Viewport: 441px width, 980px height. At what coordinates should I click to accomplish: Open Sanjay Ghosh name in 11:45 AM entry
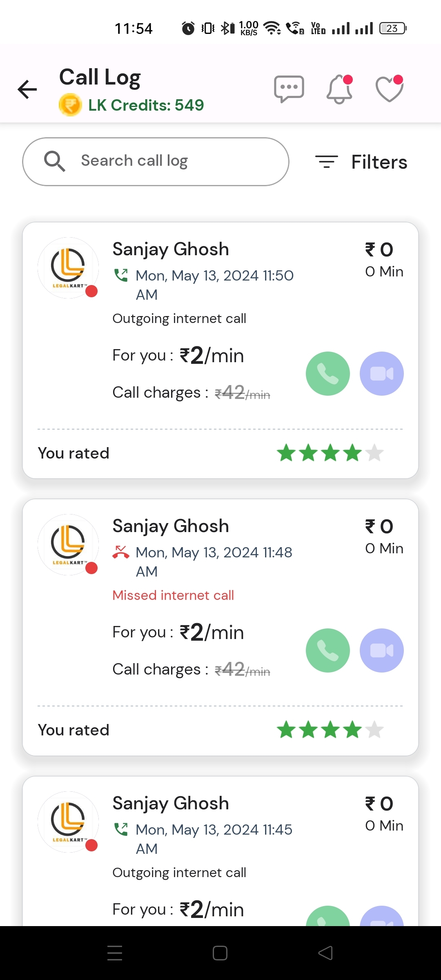click(171, 803)
